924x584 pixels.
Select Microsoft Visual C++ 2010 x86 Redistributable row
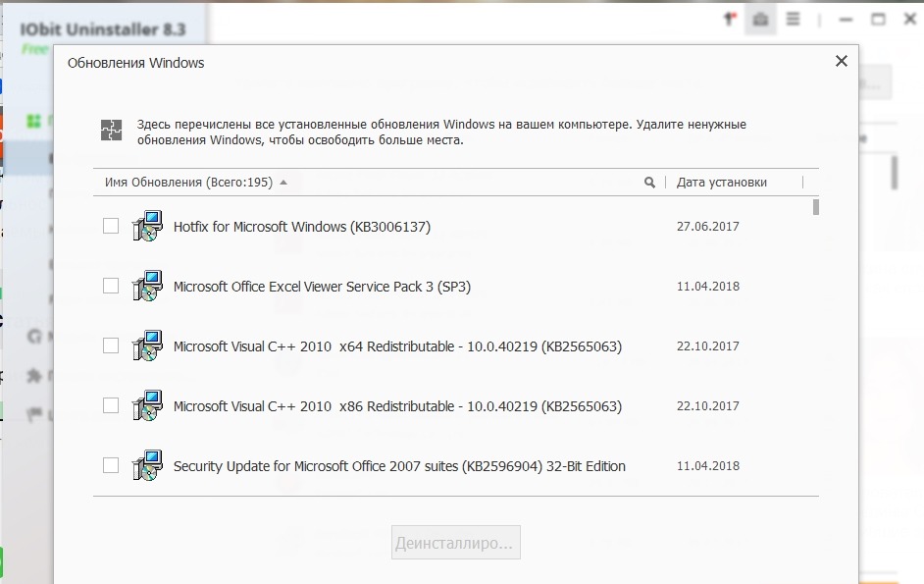(x=455, y=405)
